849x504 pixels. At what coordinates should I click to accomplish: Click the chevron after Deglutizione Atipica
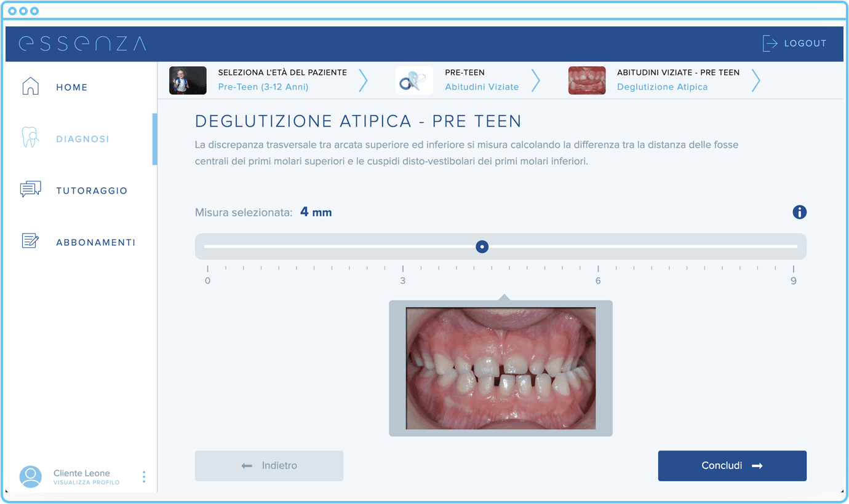point(756,81)
